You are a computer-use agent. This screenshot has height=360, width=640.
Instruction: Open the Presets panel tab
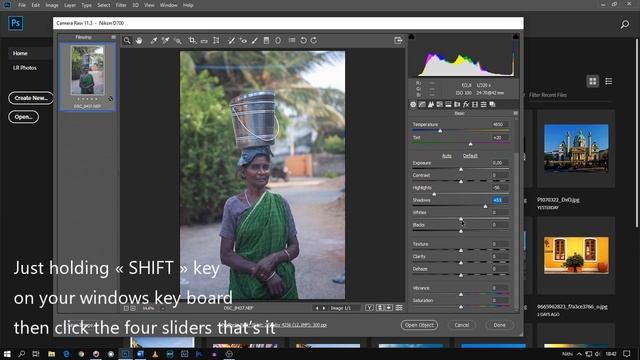click(484, 104)
